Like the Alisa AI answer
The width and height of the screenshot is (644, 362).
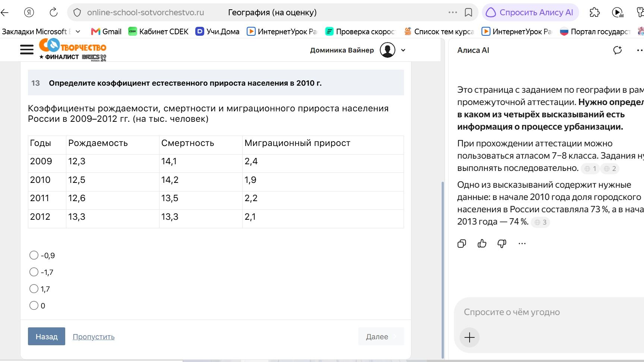(x=482, y=244)
